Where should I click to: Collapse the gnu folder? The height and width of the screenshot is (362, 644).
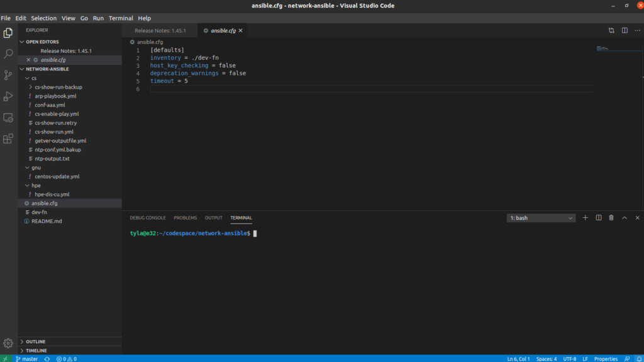pos(36,167)
